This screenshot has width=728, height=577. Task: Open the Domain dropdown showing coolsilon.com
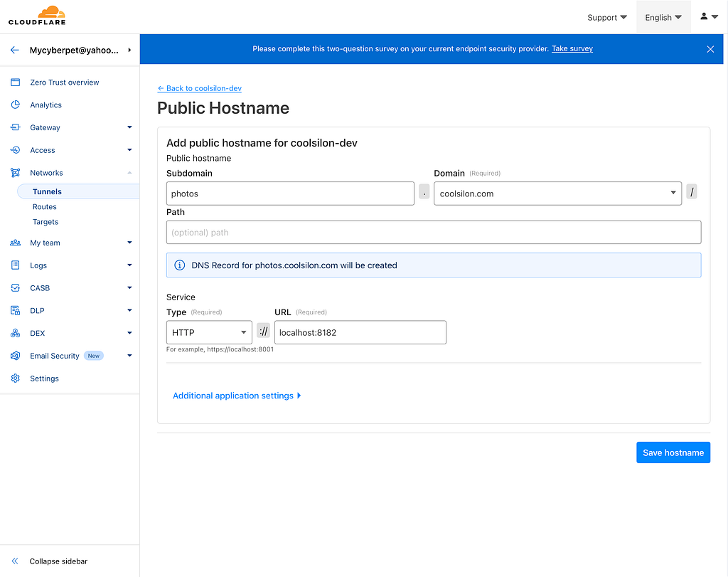click(557, 194)
